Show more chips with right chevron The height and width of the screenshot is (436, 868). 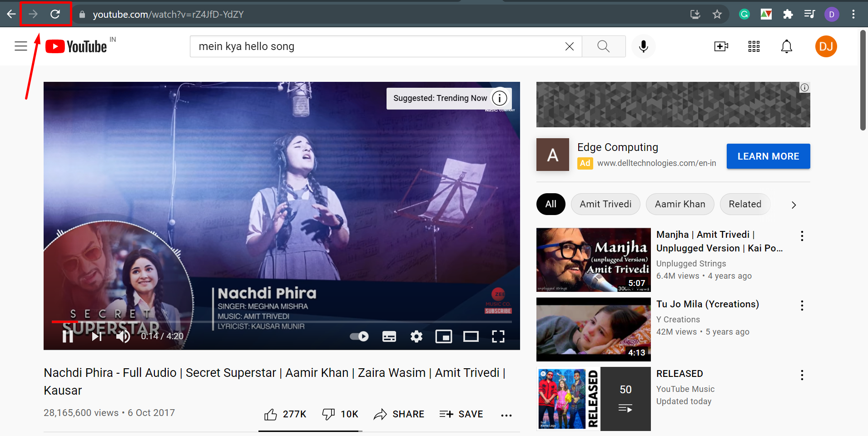pyautogui.click(x=794, y=205)
